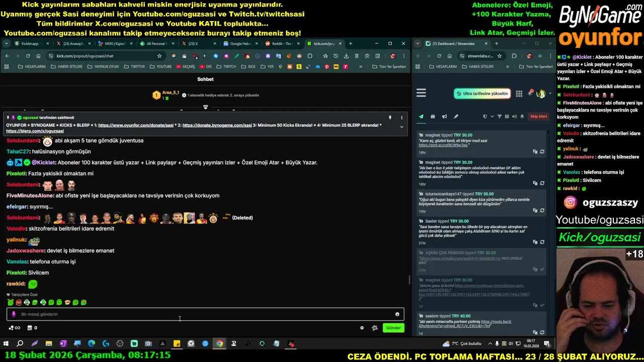Show hidden Windows tray icons
This screenshot has height=362, width=644.
490,344
